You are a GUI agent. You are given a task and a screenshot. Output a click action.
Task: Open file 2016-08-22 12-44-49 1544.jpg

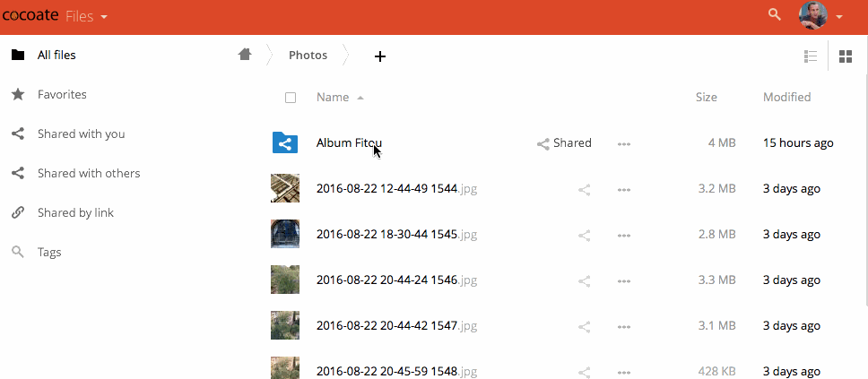(x=396, y=189)
